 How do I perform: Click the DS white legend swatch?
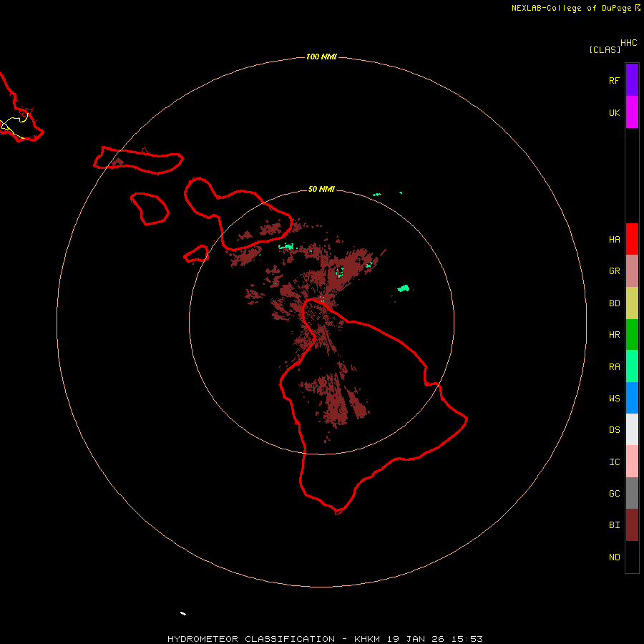[632, 429]
